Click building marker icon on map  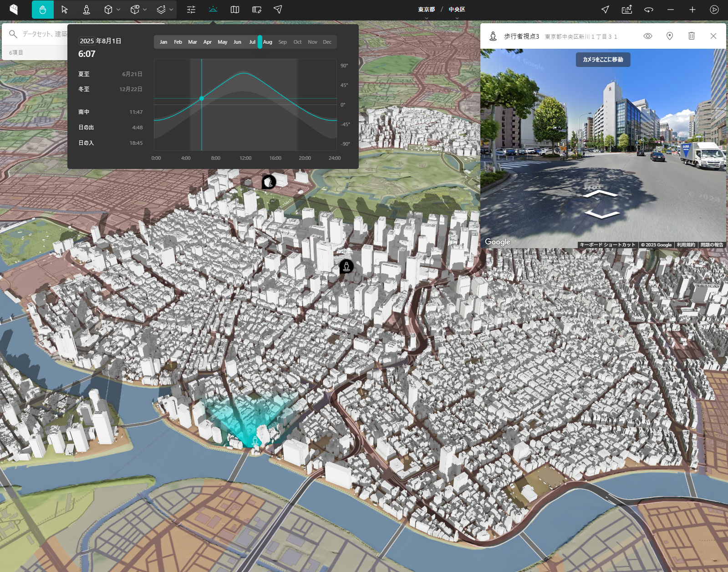[x=269, y=182]
